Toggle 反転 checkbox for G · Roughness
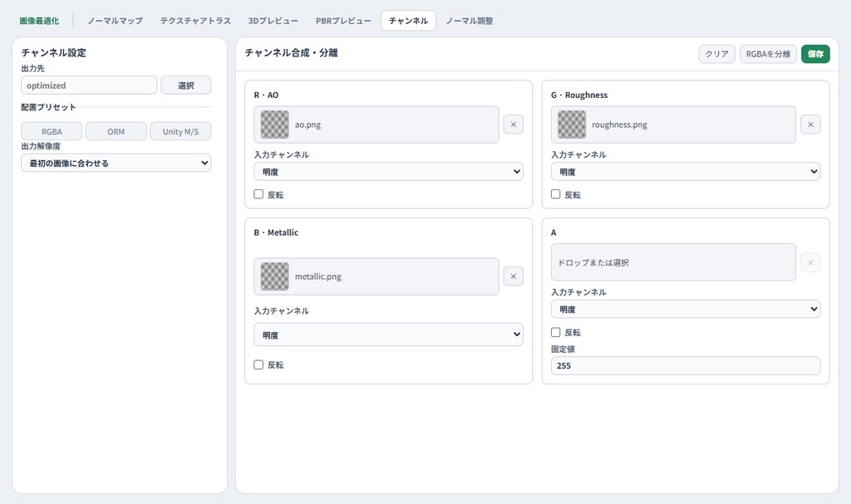Image resolution: width=851 pixels, height=504 pixels. click(x=555, y=194)
